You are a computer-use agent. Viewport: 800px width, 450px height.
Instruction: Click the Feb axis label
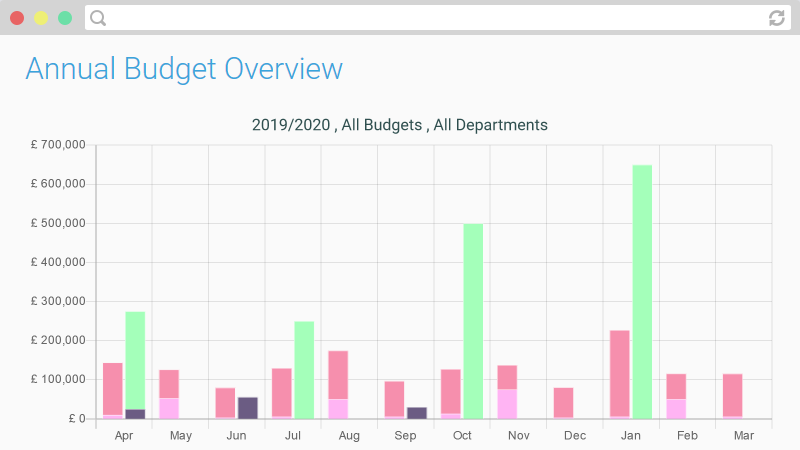(x=687, y=436)
